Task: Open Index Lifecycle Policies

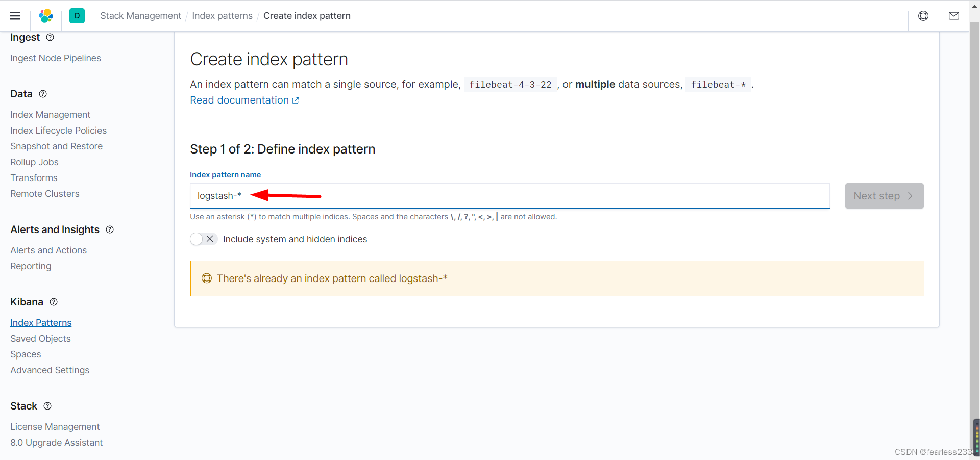Action: coord(58,131)
